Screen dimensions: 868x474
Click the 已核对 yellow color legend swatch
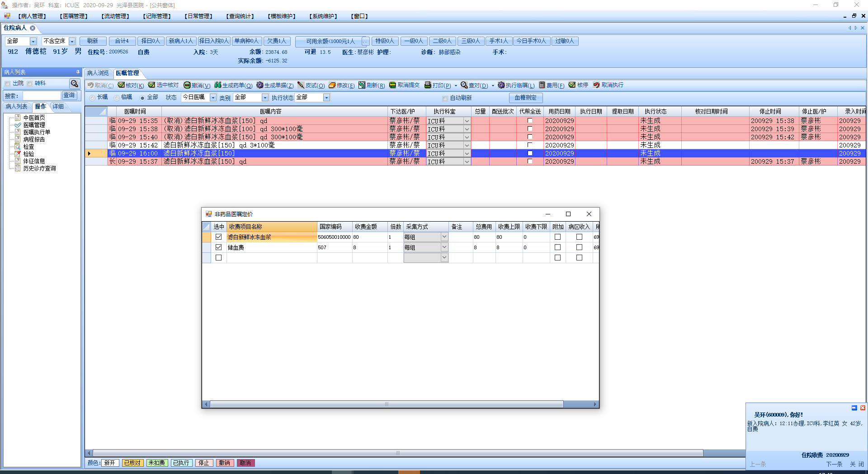(x=132, y=463)
